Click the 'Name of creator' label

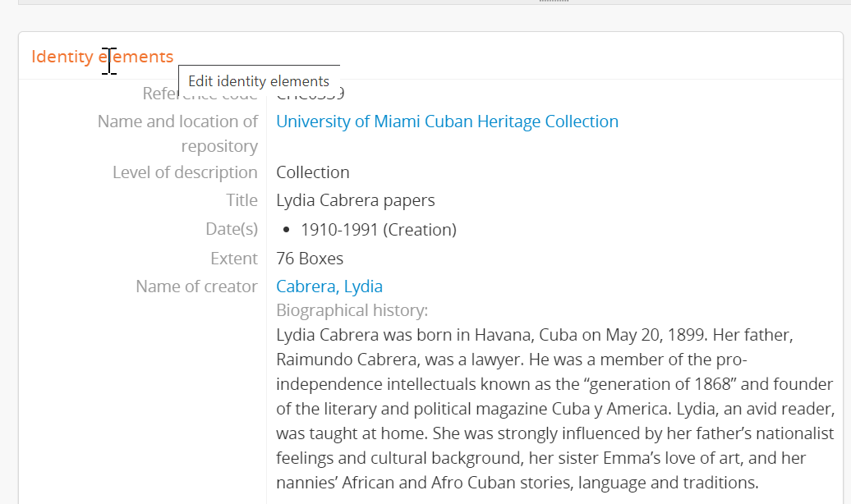click(196, 286)
